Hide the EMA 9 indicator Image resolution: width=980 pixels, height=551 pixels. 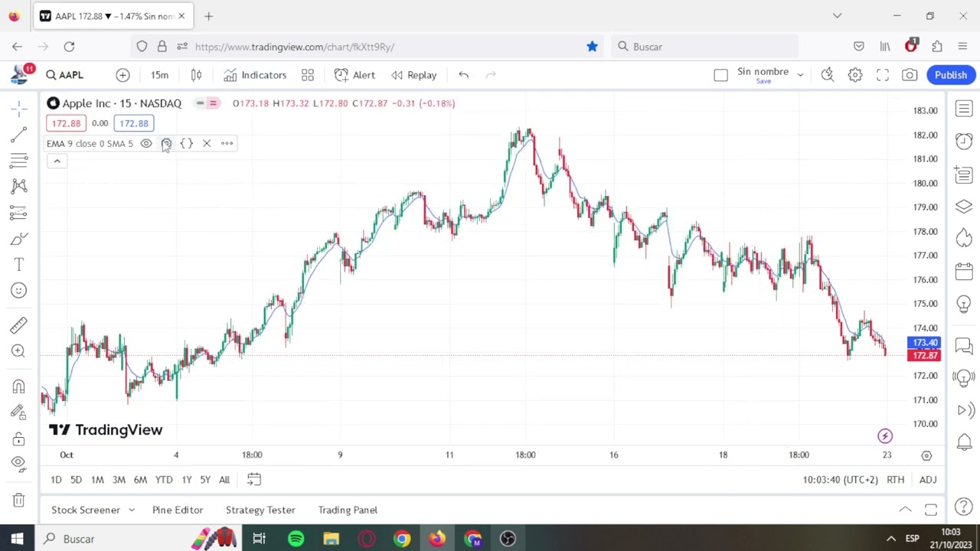(x=146, y=143)
